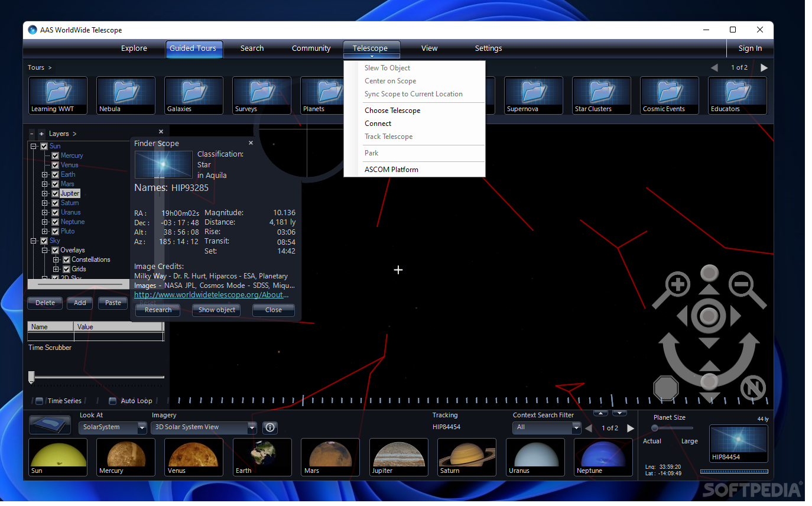Open the worldwidetelescope.org About link

[212, 294]
